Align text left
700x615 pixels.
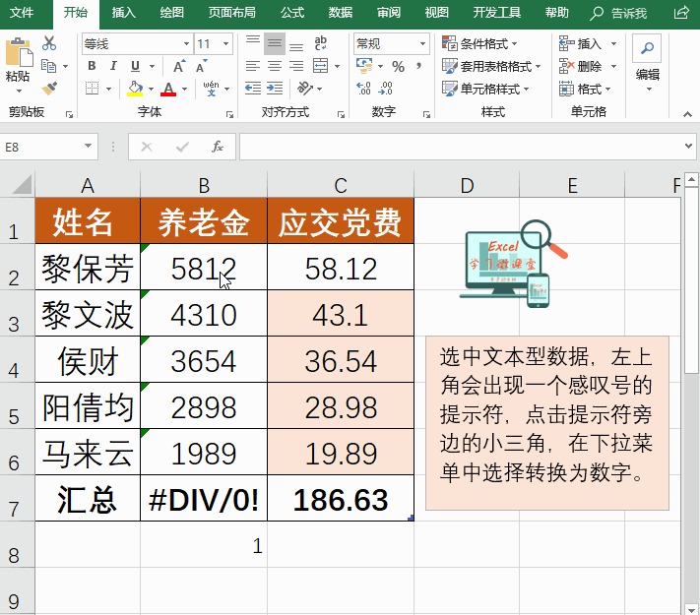(253, 66)
